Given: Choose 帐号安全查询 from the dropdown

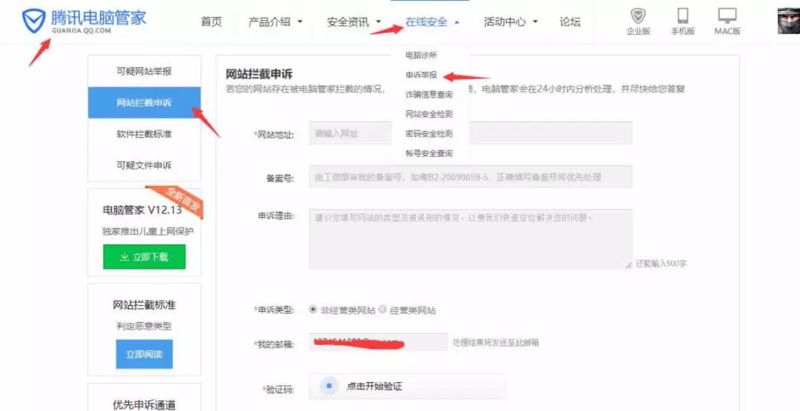Looking at the screenshot, I should pyautogui.click(x=429, y=153).
